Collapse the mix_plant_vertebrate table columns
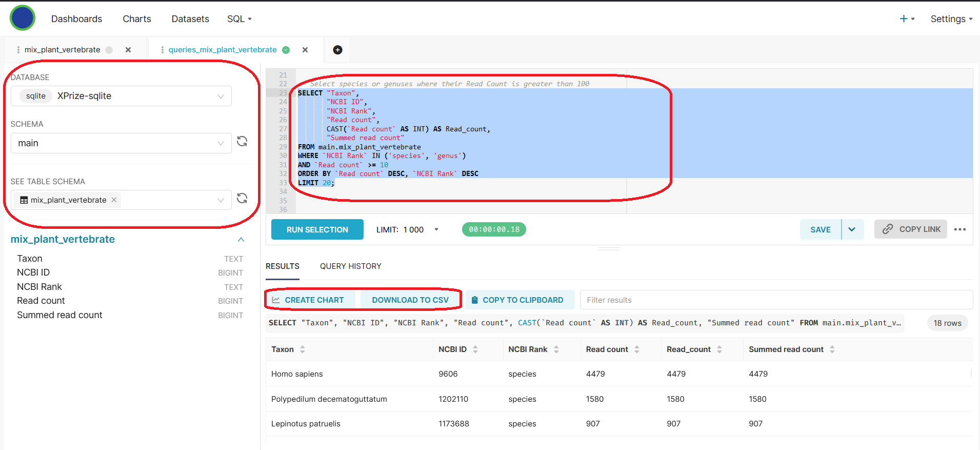 pyautogui.click(x=241, y=240)
